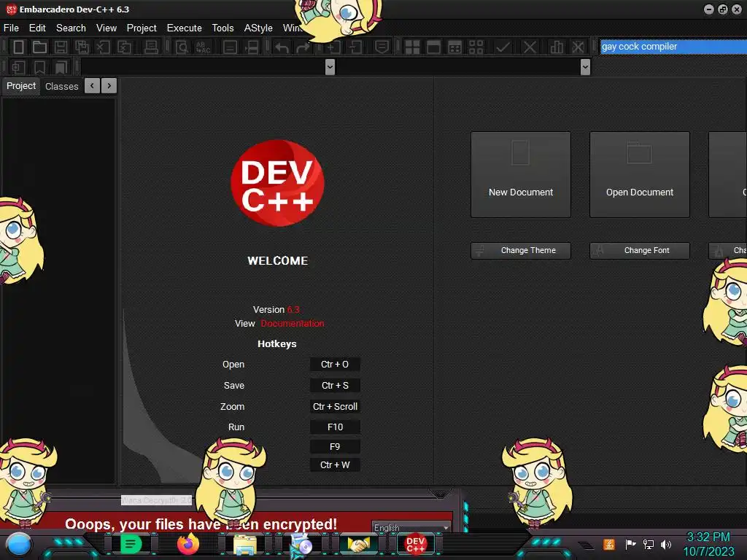Click the Open file folder toolbar icon
This screenshot has width=747, height=560.
39,47
